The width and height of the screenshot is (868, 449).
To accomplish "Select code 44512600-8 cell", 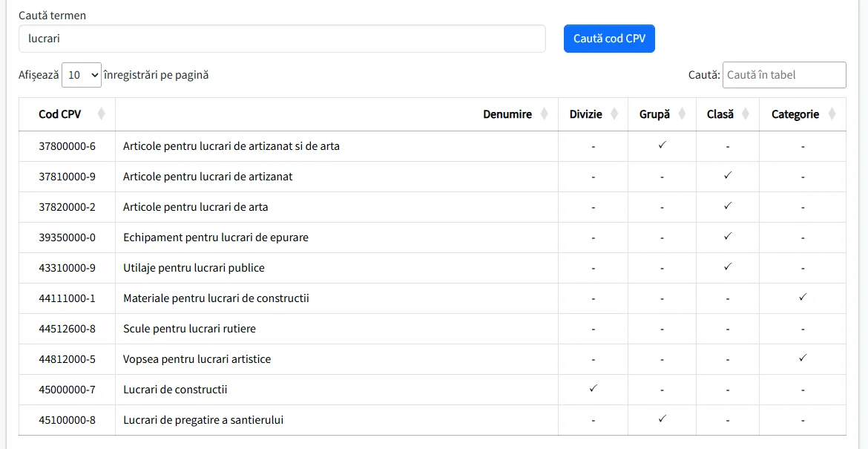I will pyautogui.click(x=67, y=329).
